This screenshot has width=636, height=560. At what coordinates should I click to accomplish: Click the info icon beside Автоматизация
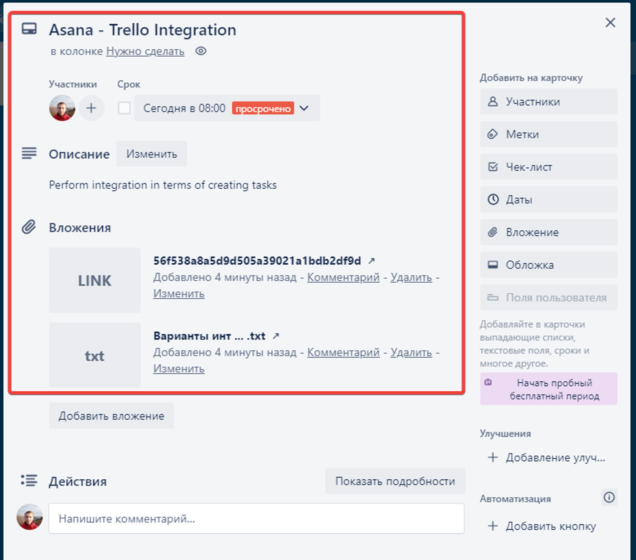[x=608, y=498]
